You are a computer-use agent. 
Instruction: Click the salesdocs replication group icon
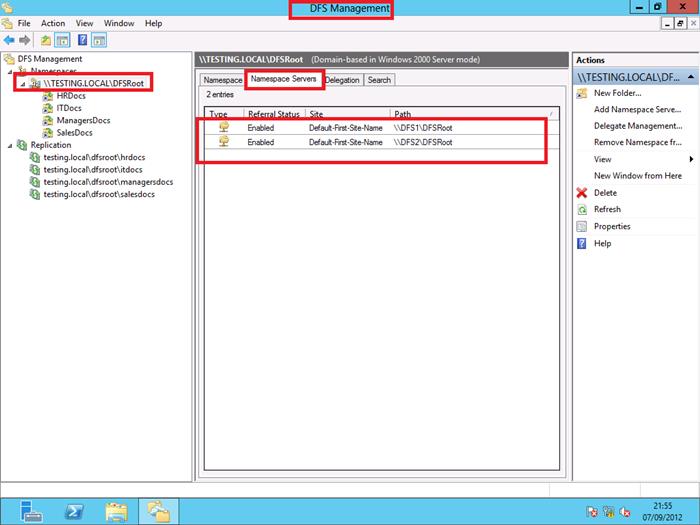tap(35, 194)
